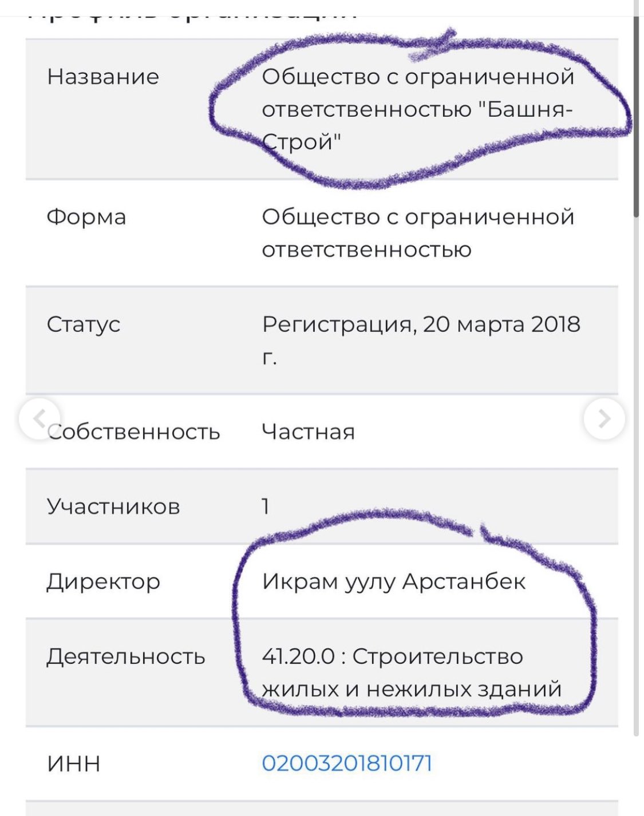Click the vertical scrollbar thumb
Viewport: 644px width, 816px height.
[637, 114]
